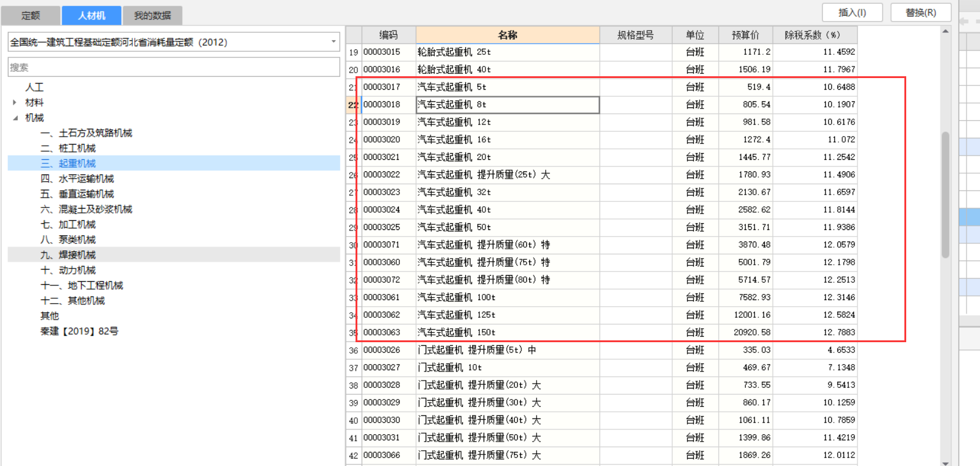Select 七、加工机械 category
The image size is (980, 466).
(x=68, y=224)
